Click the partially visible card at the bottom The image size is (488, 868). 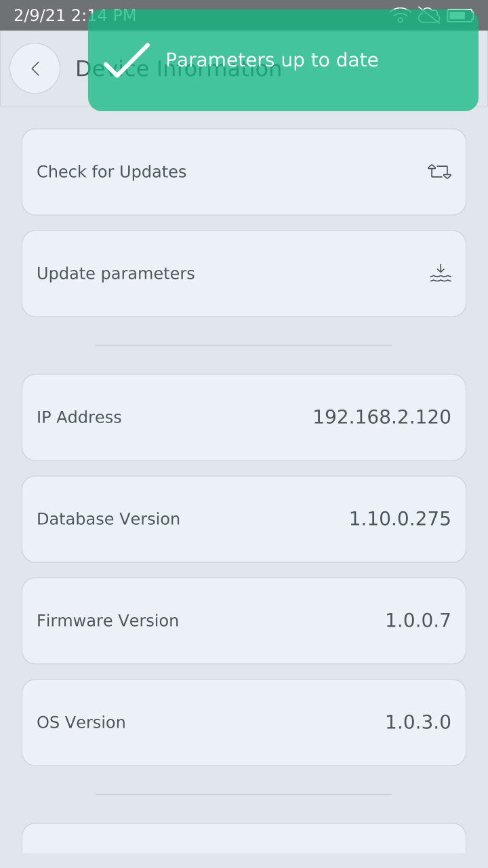click(244, 840)
